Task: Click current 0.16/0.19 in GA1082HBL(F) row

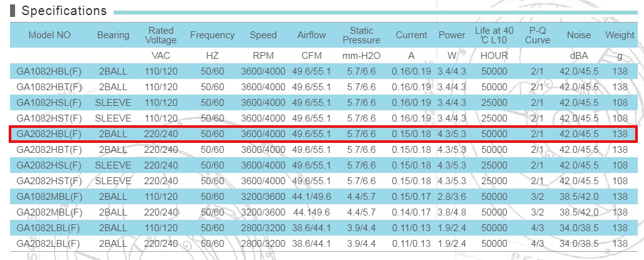Action: tap(412, 71)
